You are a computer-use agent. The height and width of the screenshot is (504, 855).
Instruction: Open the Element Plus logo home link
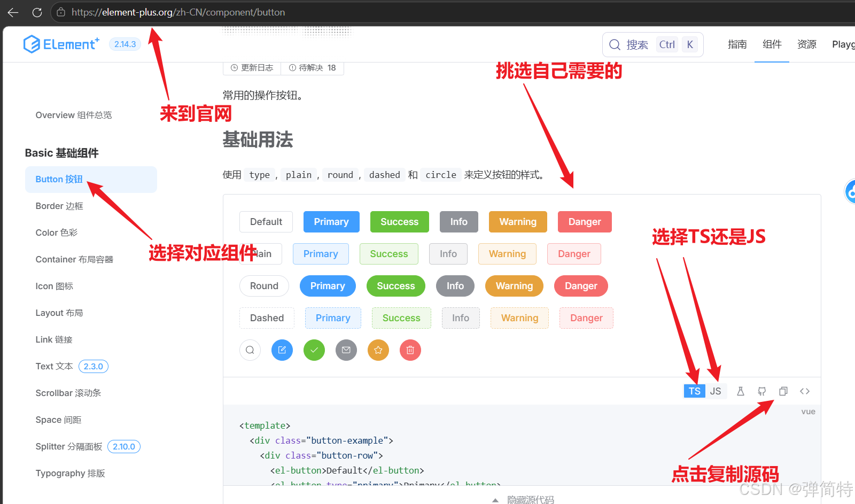point(61,44)
